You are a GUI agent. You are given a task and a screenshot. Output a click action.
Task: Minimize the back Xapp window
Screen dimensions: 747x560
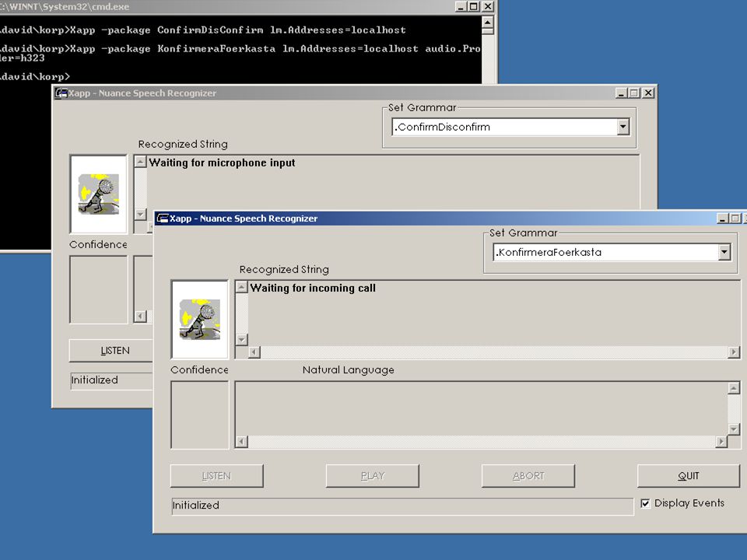pyautogui.click(x=621, y=93)
